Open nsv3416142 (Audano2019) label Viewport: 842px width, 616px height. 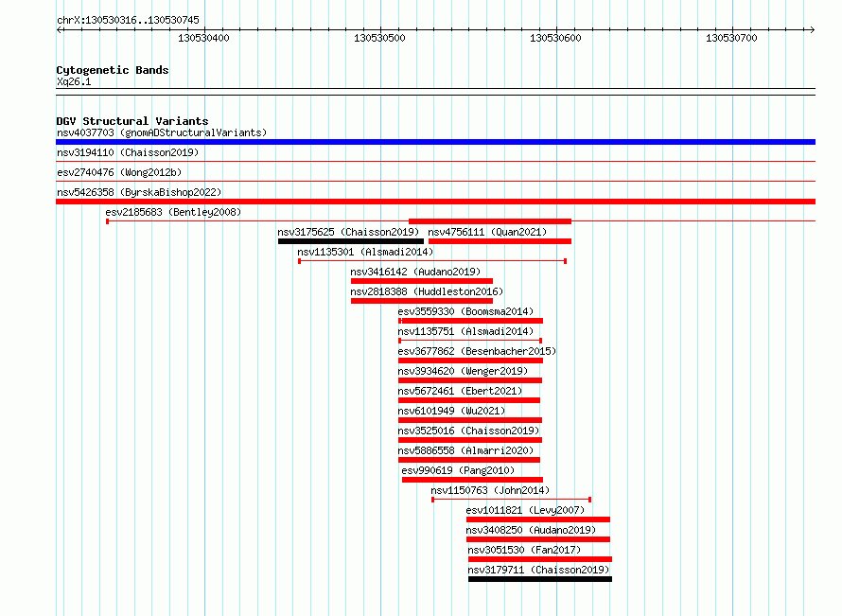coord(415,272)
